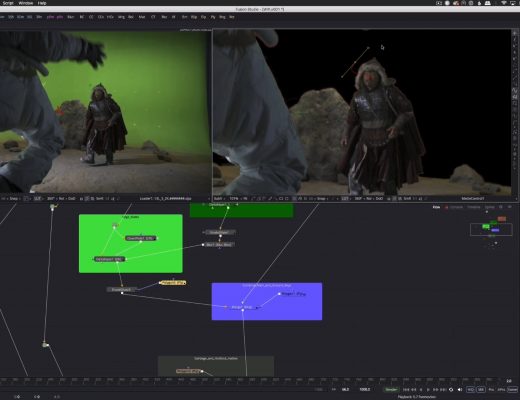Step back one frame
Viewport: 520px width, 400px height.
point(414,389)
